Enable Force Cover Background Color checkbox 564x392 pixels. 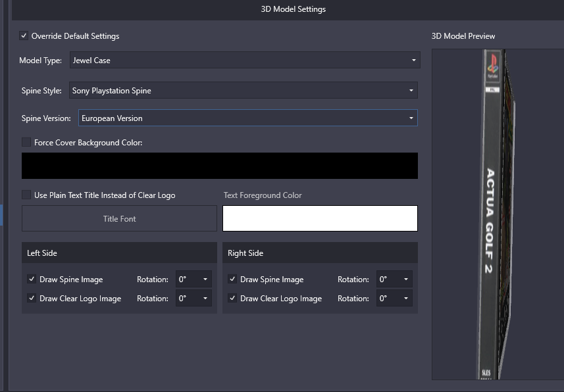[26, 143]
